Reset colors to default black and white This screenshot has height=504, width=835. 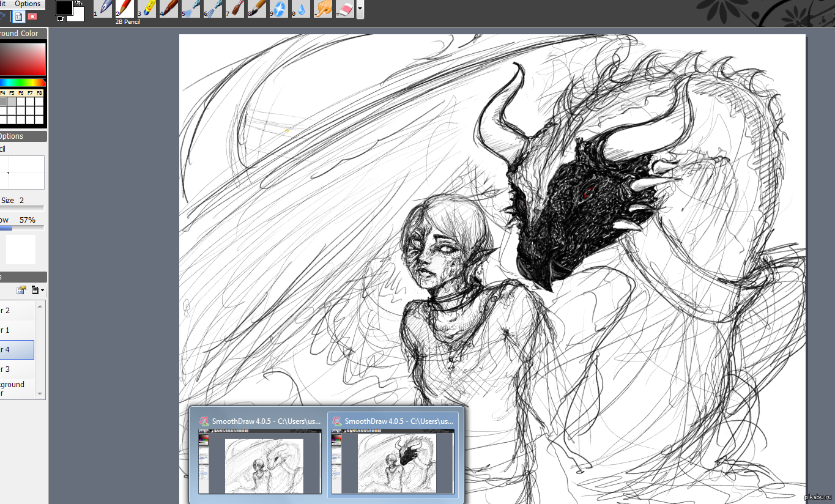point(61,19)
